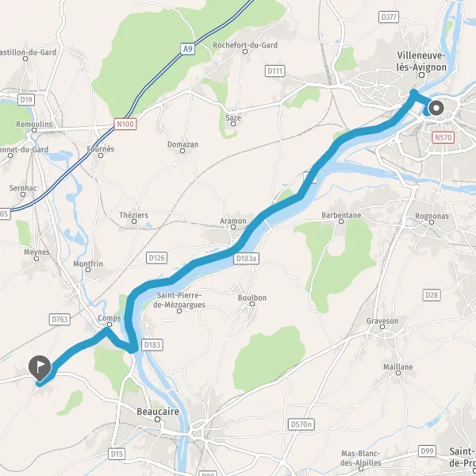The width and height of the screenshot is (476, 476).
Task: Click the D183a road badge
Action: pos(246,259)
